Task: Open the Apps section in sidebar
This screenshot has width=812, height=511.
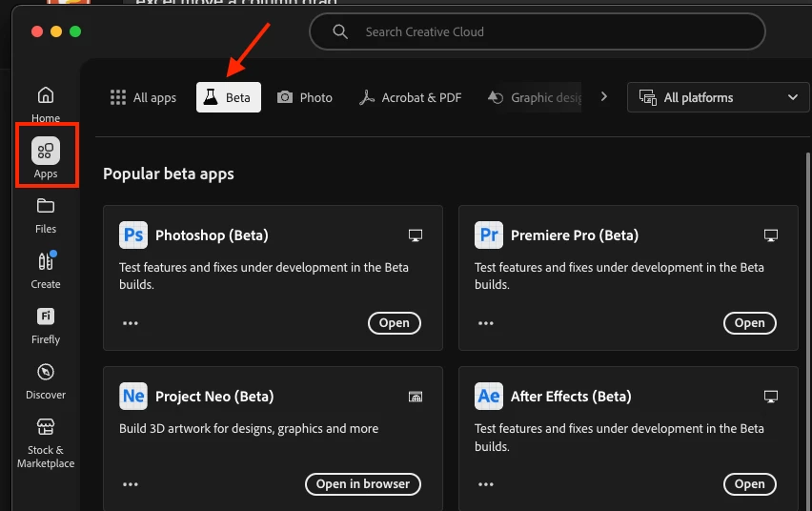Action: click(46, 157)
